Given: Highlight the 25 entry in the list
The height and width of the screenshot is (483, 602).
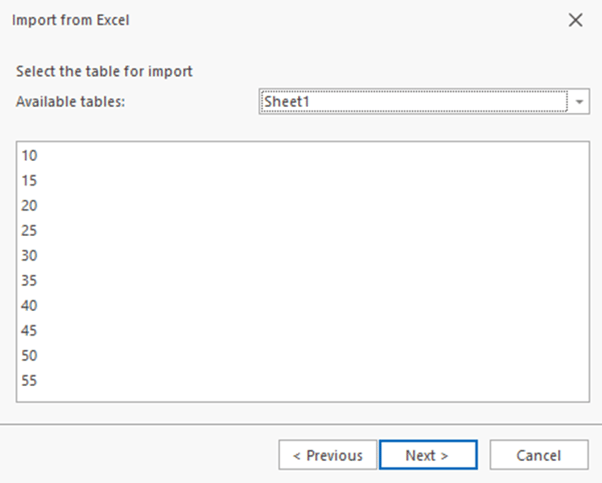Looking at the screenshot, I should tap(29, 231).
